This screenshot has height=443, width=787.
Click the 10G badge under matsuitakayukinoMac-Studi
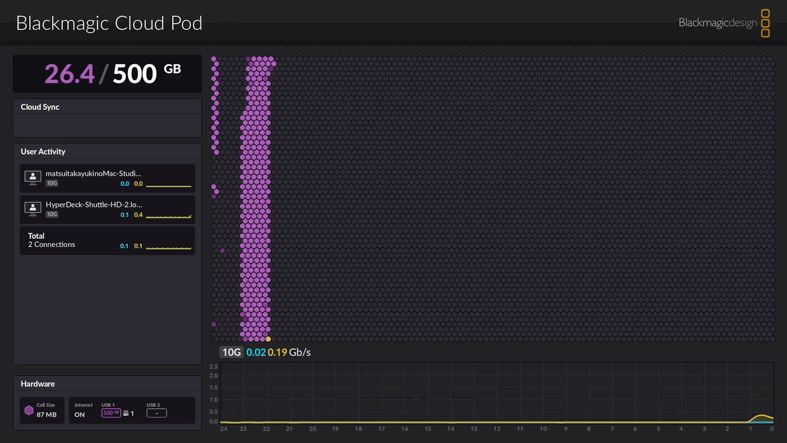click(x=52, y=183)
